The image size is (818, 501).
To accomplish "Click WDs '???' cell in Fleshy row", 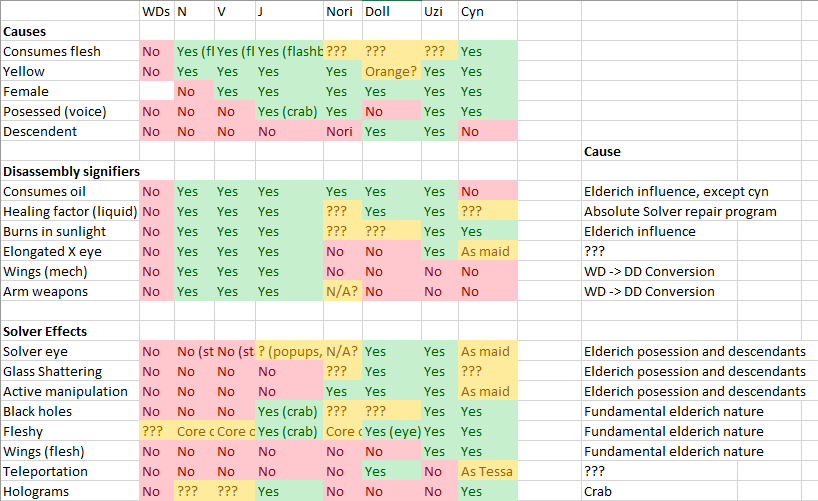I will click(157, 432).
